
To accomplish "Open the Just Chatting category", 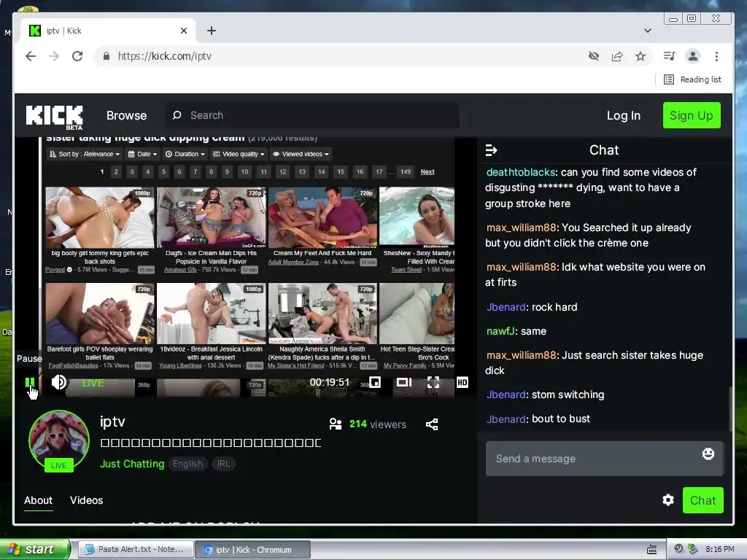I will pyautogui.click(x=132, y=464).
